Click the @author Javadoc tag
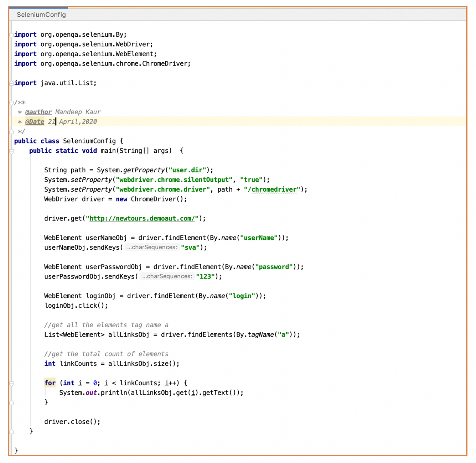 click(x=38, y=111)
